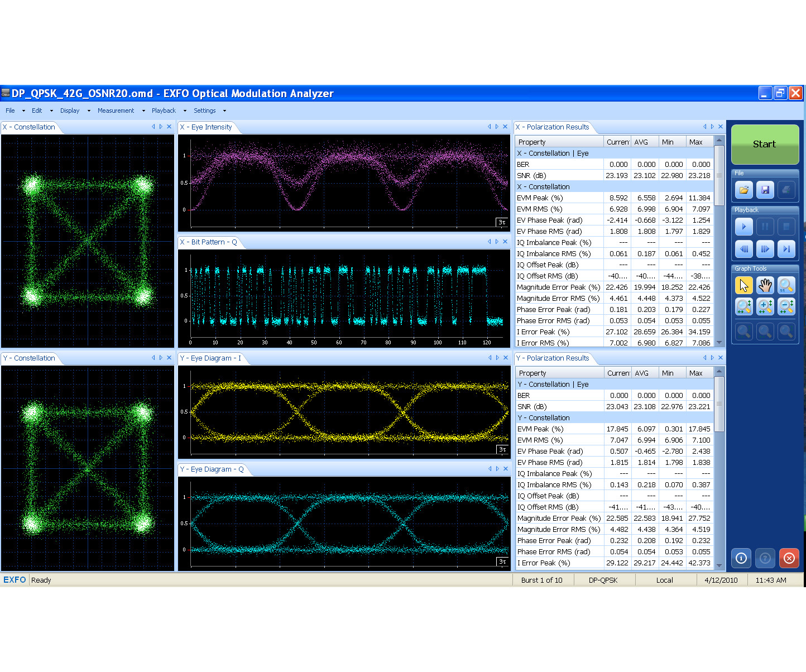Open the Edit menu
The image size is (806, 672).
tap(37, 111)
